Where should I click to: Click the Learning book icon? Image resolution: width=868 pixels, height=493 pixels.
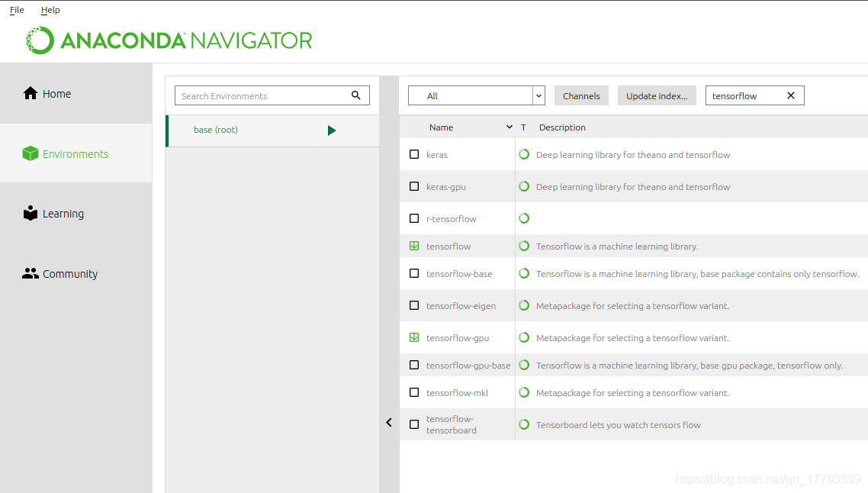point(31,213)
